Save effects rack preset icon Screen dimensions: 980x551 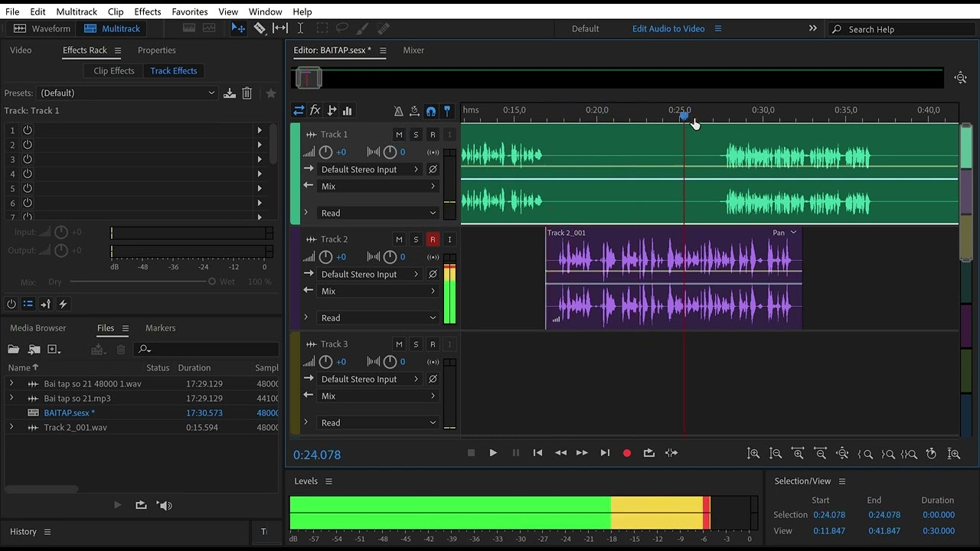click(x=229, y=93)
